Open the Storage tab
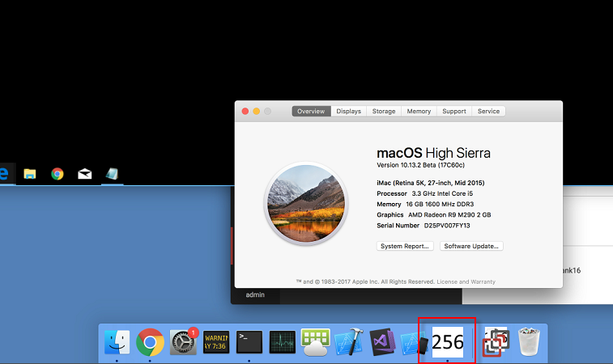 pos(384,112)
